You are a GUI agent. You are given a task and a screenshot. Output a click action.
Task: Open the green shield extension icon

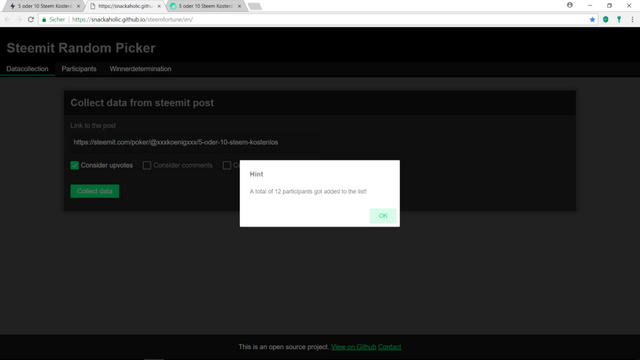(606, 20)
